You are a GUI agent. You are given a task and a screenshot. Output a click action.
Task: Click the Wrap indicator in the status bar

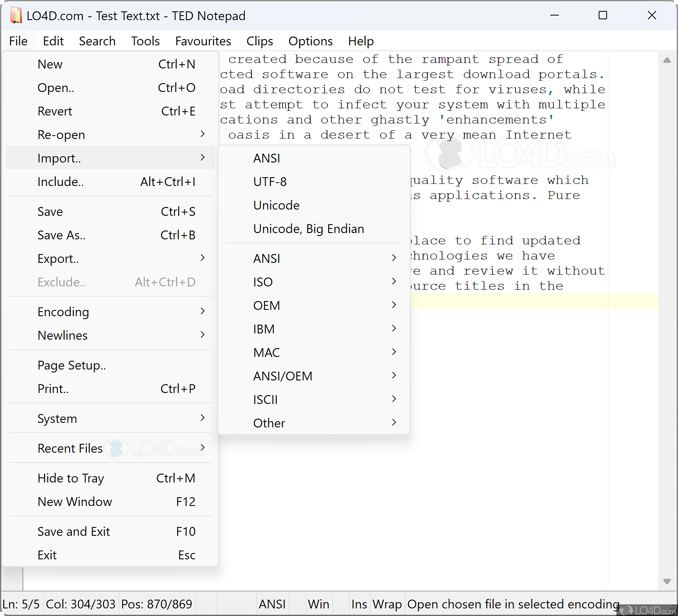387,604
